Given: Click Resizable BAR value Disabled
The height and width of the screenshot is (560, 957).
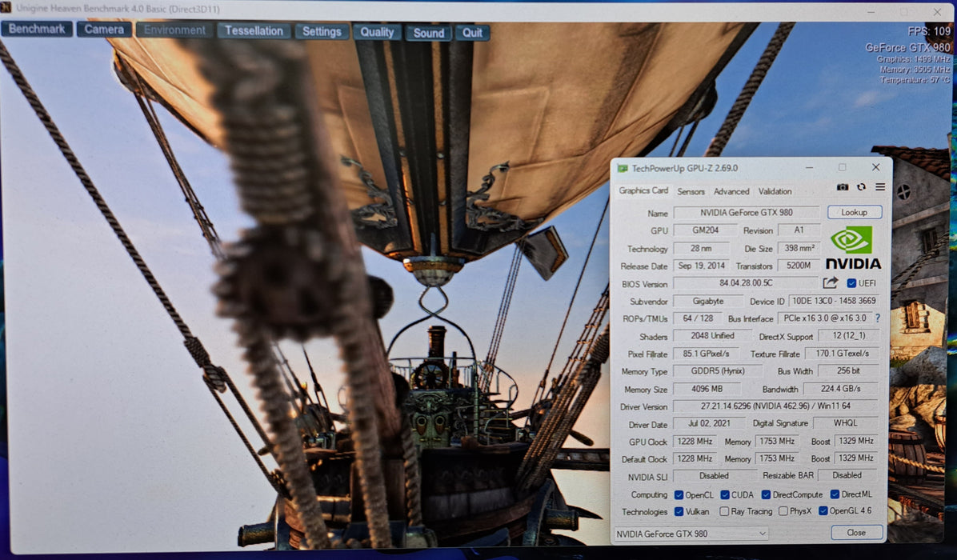Looking at the screenshot, I should (x=847, y=475).
